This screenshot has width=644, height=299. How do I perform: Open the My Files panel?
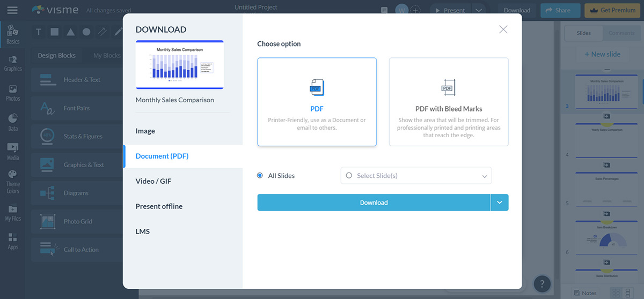point(13,213)
